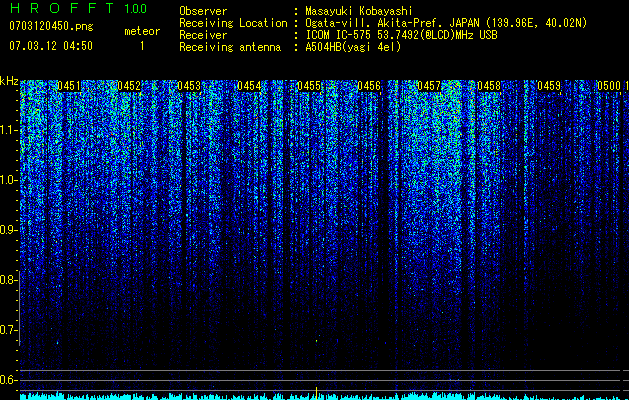Click the 0500 time marker

[x=609, y=86]
